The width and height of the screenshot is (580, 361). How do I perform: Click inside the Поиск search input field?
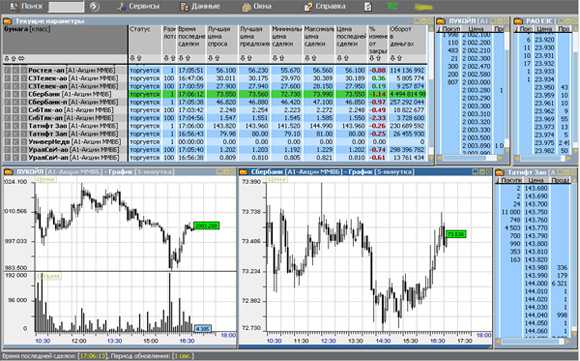point(66,6)
